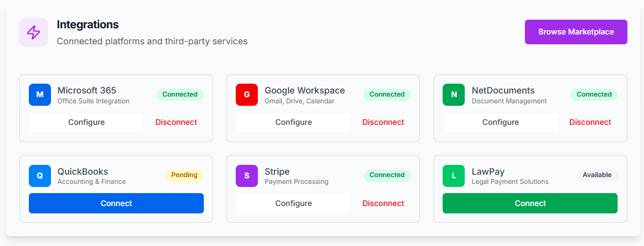Click the Pending status badge on QuickBooks

pos(184,175)
